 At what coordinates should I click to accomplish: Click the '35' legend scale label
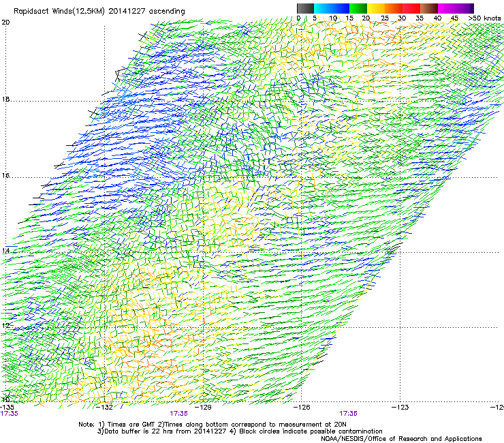pos(420,18)
